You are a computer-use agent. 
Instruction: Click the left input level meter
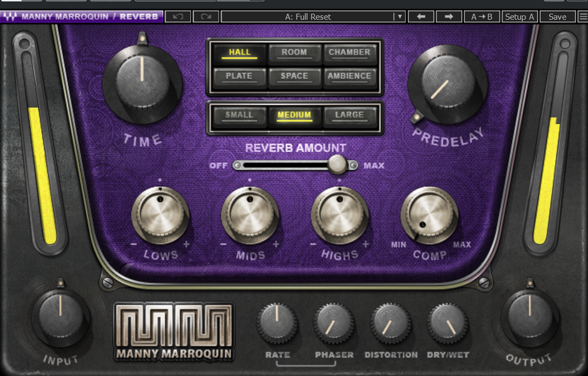click(40, 144)
